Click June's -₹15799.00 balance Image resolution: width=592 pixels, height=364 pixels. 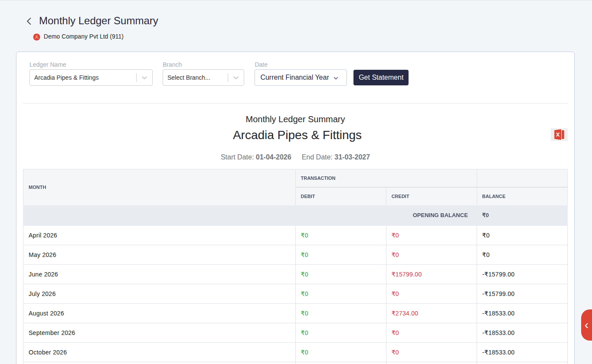point(498,274)
